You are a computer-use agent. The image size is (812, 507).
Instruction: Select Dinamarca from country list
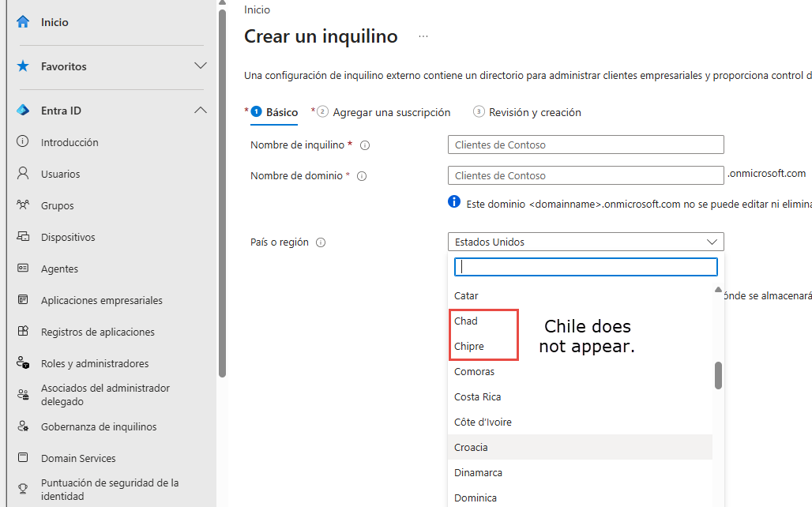tap(580, 473)
